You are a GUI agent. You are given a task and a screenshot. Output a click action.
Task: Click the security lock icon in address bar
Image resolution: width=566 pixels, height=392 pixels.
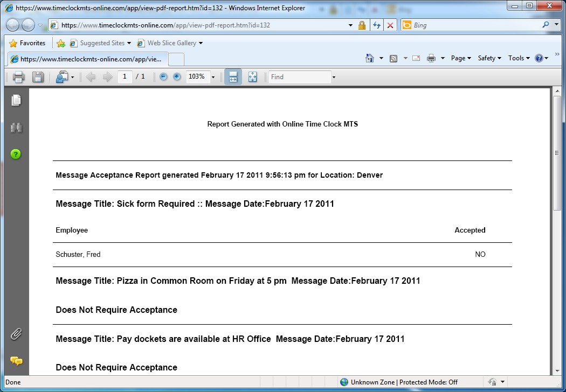(x=362, y=25)
